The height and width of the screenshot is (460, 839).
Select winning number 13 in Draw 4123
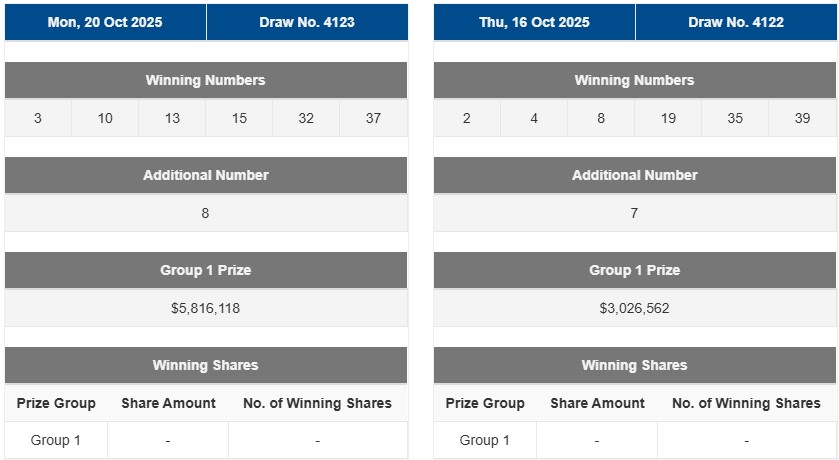point(172,118)
